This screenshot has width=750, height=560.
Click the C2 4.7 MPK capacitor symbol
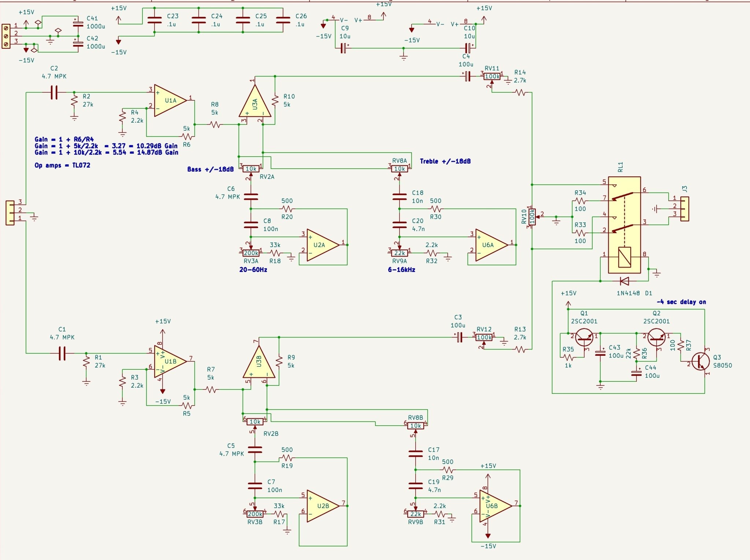coord(54,92)
